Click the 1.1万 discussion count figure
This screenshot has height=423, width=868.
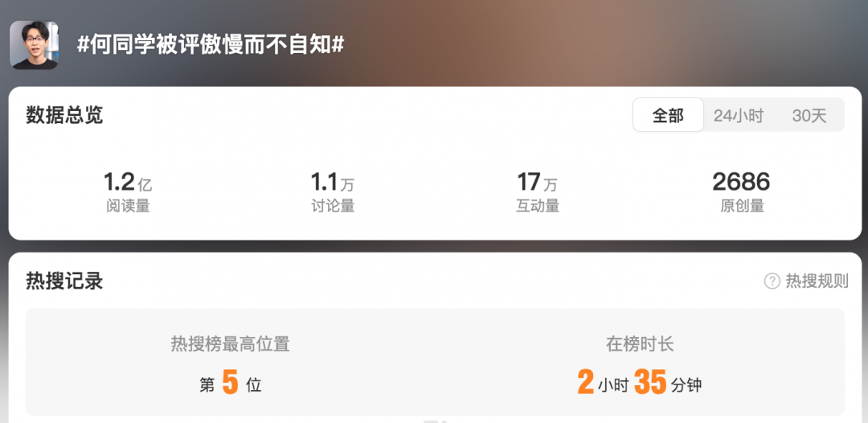coord(333,183)
